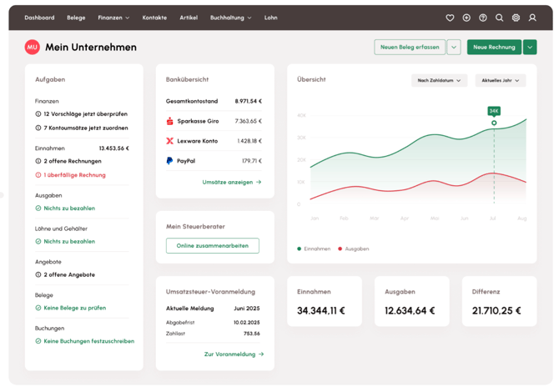Go to the Belege menu item

76,18
